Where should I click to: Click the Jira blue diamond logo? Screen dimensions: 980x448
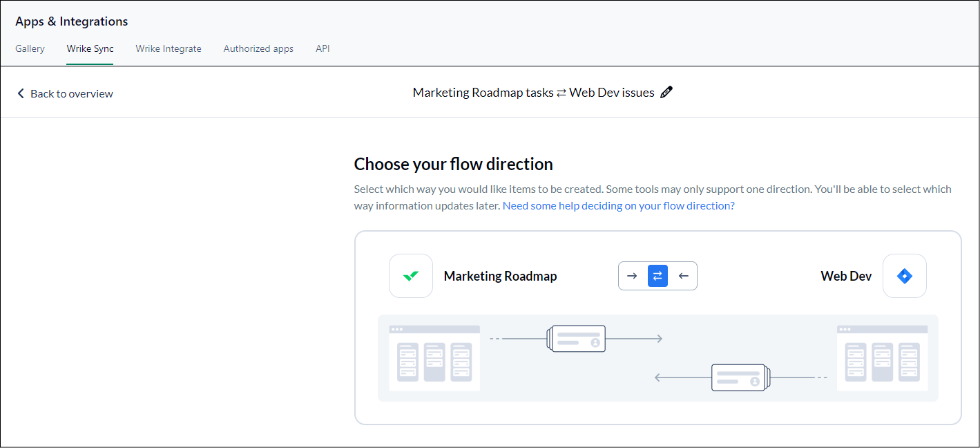click(x=904, y=276)
